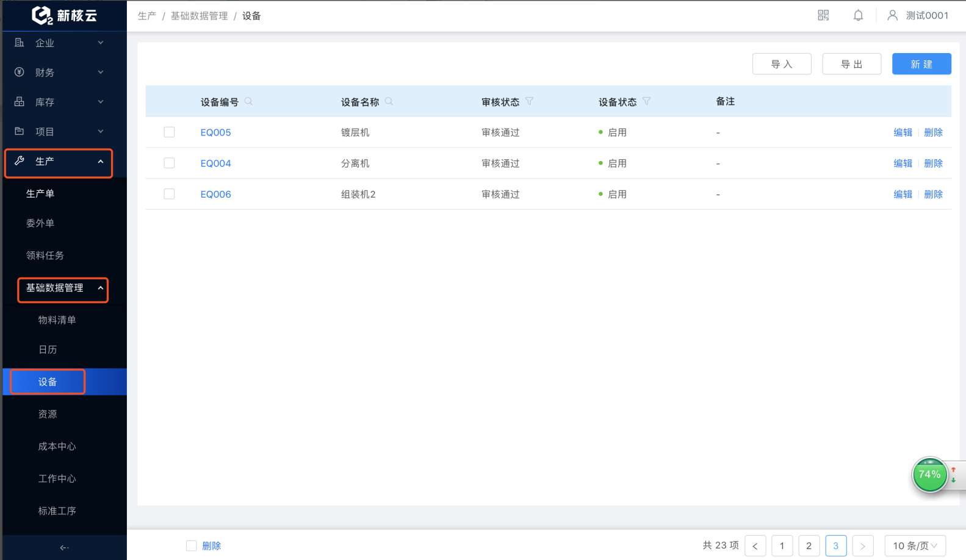
Task: Open the 工作中心 menu item
Action: tap(57, 479)
